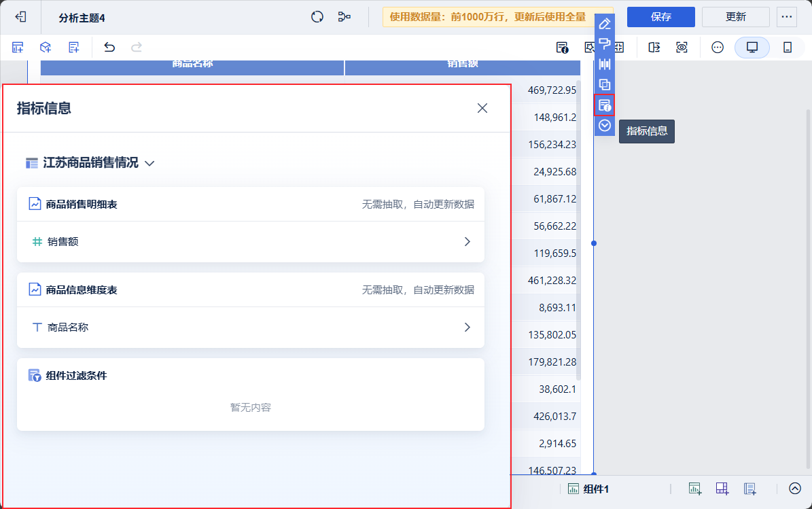The height and width of the screenshot is (509, 812).
Task: Open the top-right ellipsis menu
Action: [x=787, y=17]
